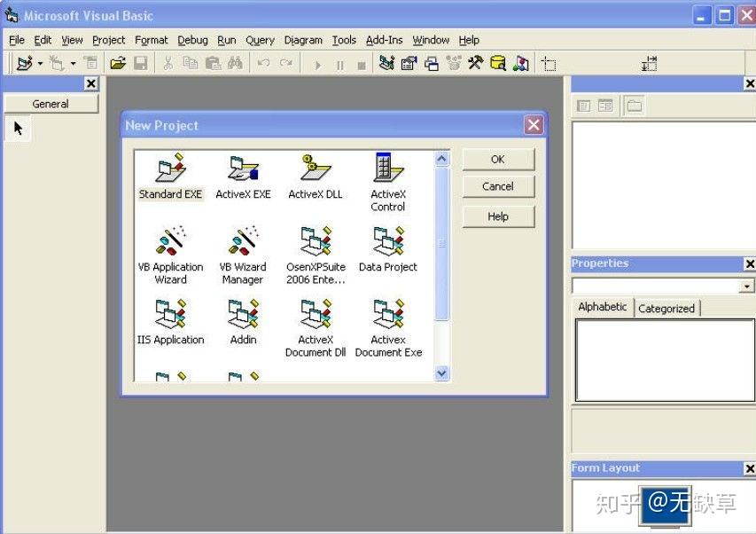Open the Properties object dropdown arrow
Image resolution: width=756 pixels, height=534 pixels.
pyautogui.click(x=746, y=287)
